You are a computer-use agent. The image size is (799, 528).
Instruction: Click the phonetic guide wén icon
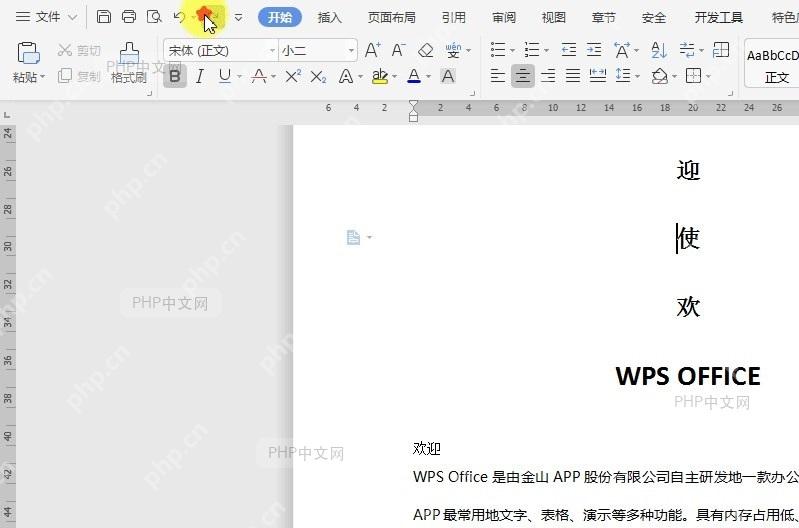tap(453, 50)
